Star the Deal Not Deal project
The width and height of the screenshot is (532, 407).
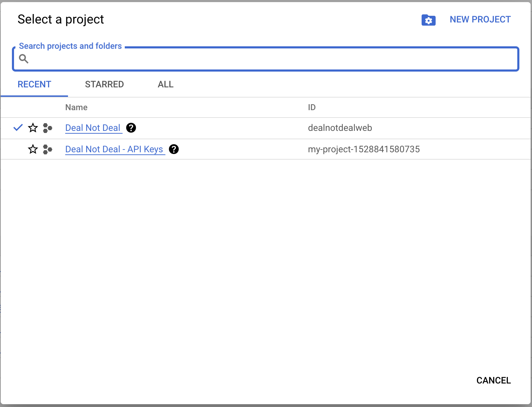33,128
